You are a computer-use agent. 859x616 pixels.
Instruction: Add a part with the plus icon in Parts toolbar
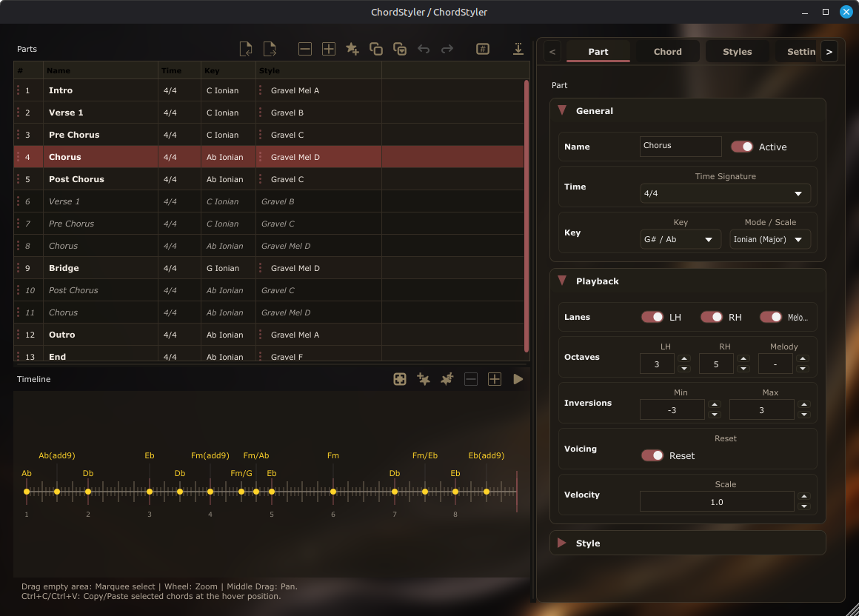[x=329, y=49]
